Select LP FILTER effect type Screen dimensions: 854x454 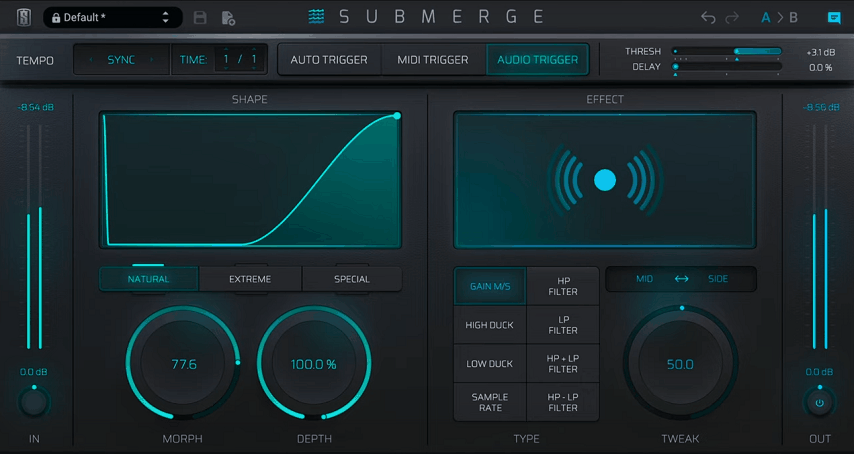563,325
